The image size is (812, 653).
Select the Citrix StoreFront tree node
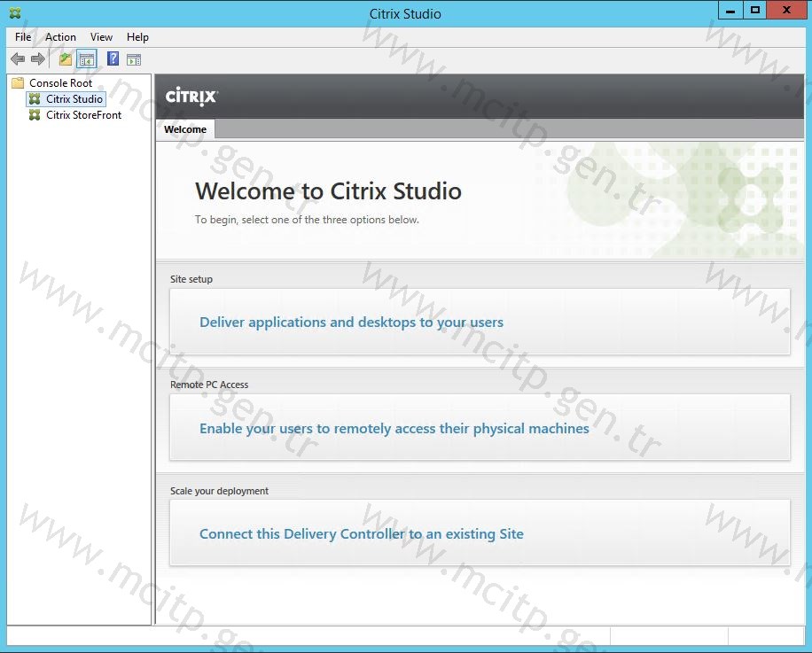click(84, 115)
